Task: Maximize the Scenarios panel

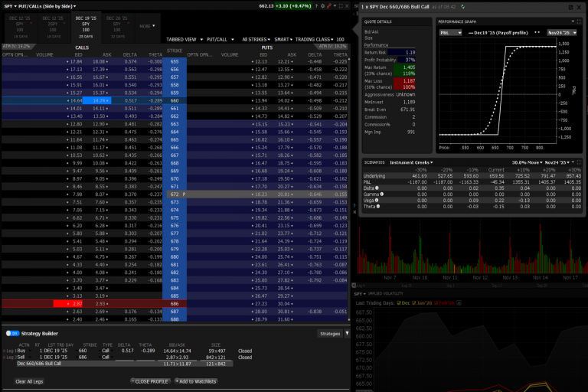Action: 579,162
